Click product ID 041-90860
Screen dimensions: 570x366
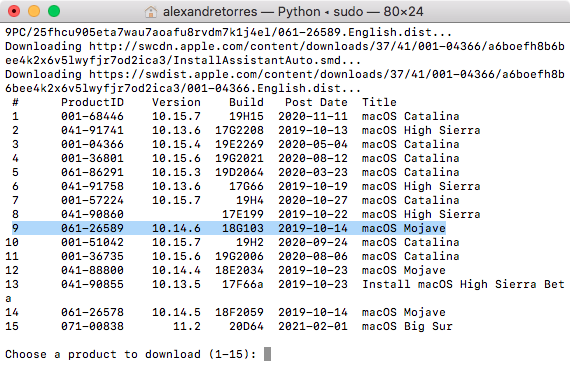(x=92, y=214)
